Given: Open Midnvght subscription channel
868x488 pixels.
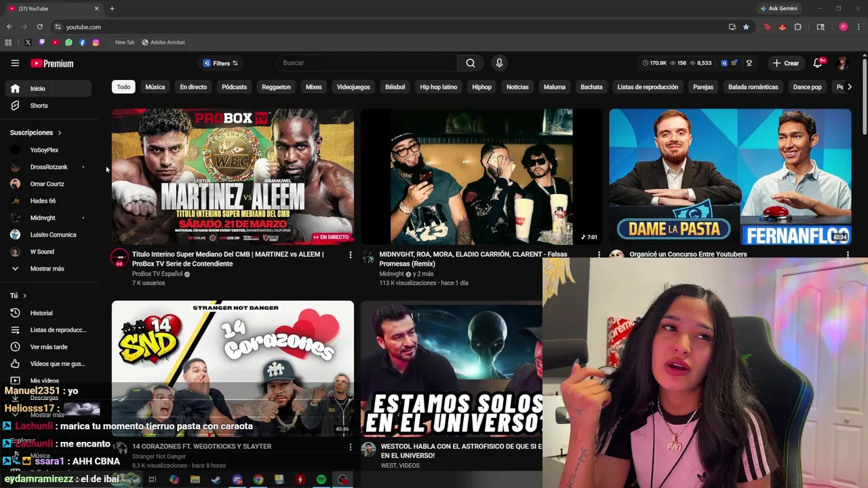Looking at the screenshot, I should [x=48, y=218].
